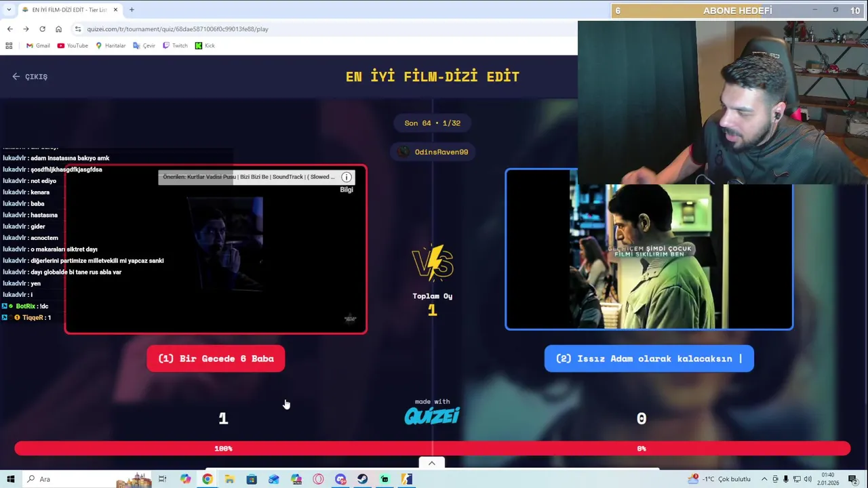This screenshot has width=868, height=488.
Task: Open Discord from the taskbar
Action: pyautogui.click(x=340, y=479)
